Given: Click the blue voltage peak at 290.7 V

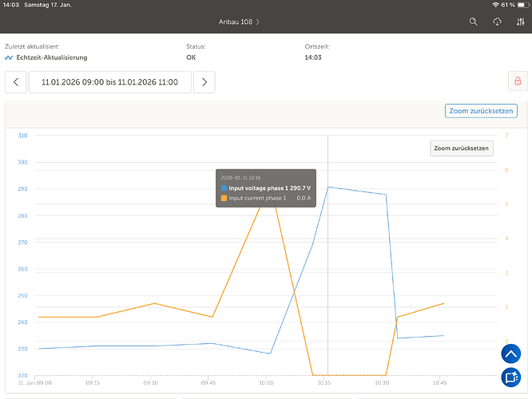Looking at the screenshot, I should (328, 187).
